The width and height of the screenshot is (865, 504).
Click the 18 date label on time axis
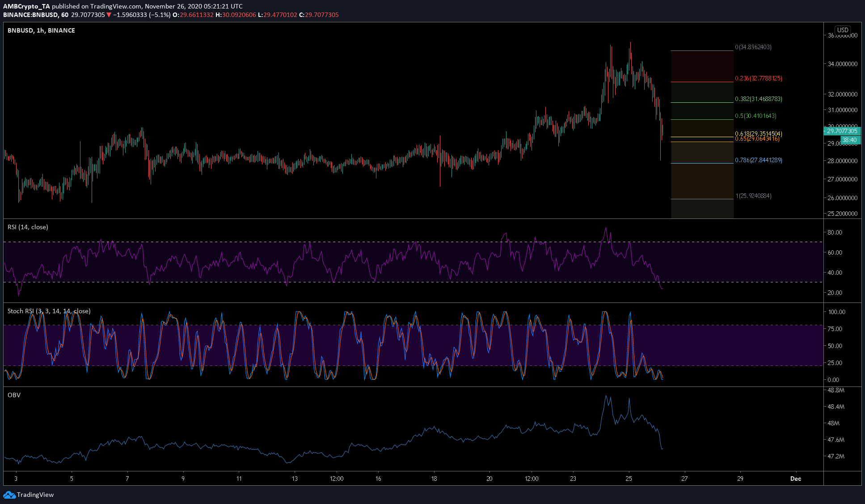(x=434, y=479)
